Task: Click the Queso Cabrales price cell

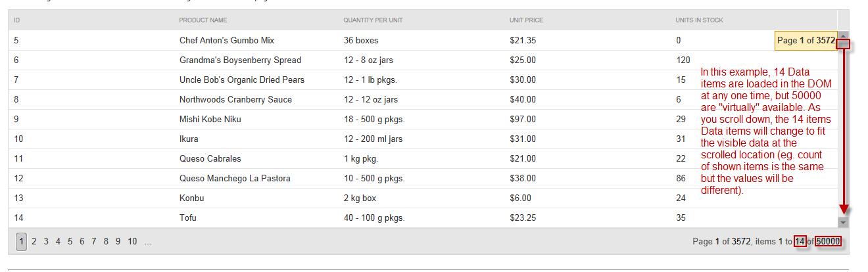Action: (523, 159)
